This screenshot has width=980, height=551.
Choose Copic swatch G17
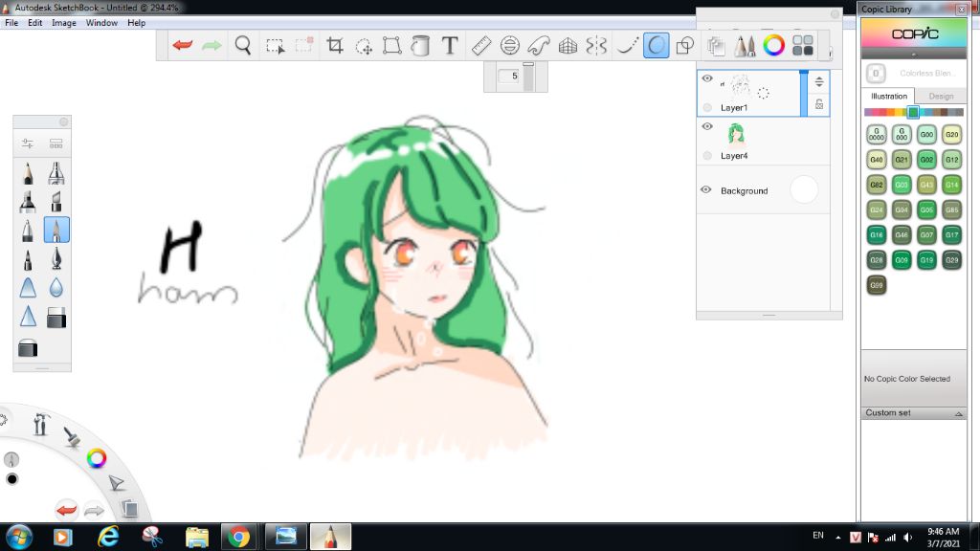951,235
